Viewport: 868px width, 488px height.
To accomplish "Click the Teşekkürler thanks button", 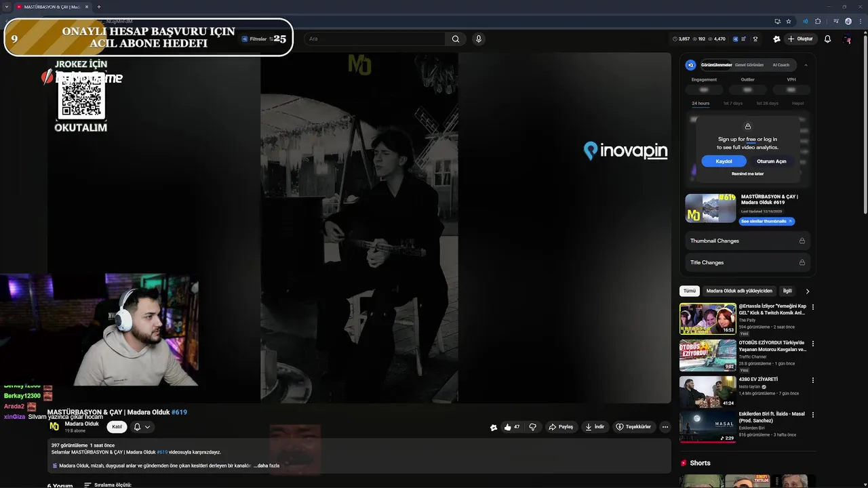I will tap(633, 427).
